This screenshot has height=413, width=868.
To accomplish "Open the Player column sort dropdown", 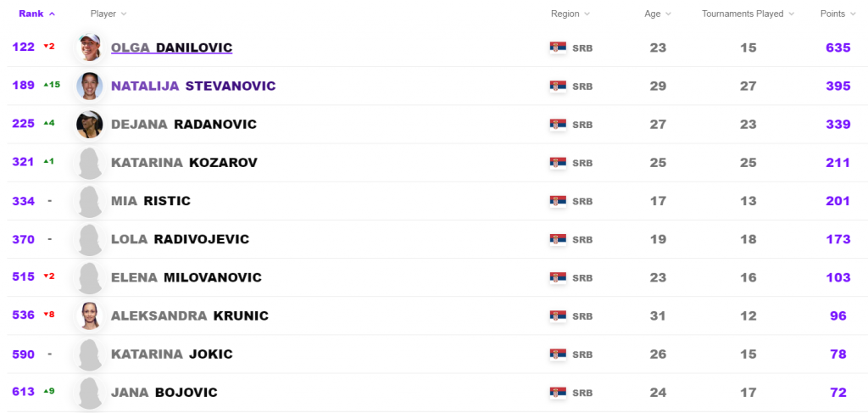I will click(108, 14).
